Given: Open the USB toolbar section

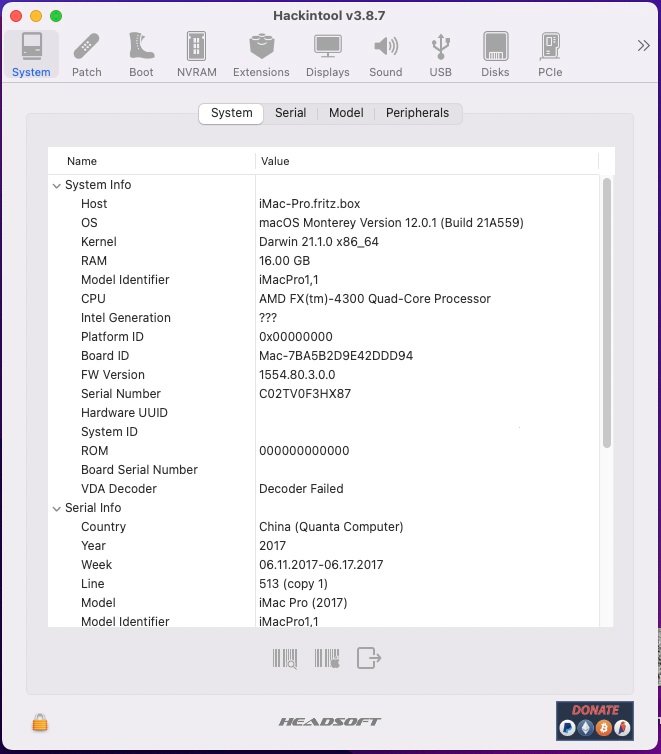Looking at the screenshot, I should point(440,54).
